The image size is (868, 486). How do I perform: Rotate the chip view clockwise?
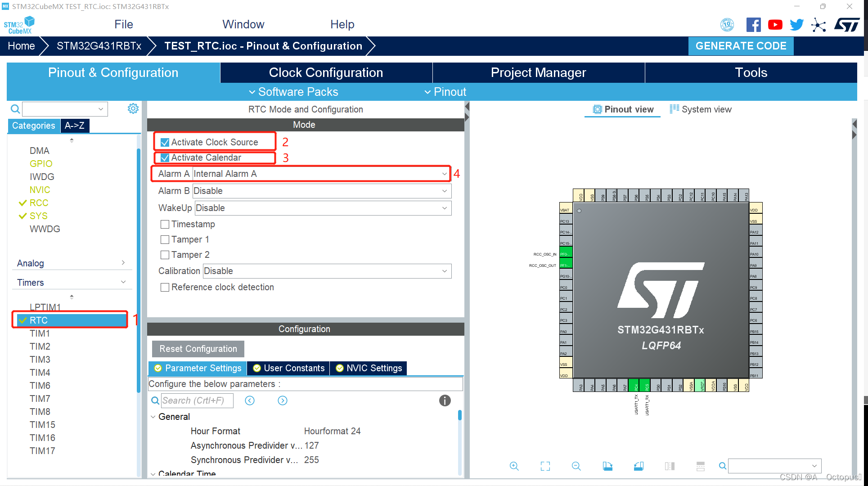tap(607, 466)
